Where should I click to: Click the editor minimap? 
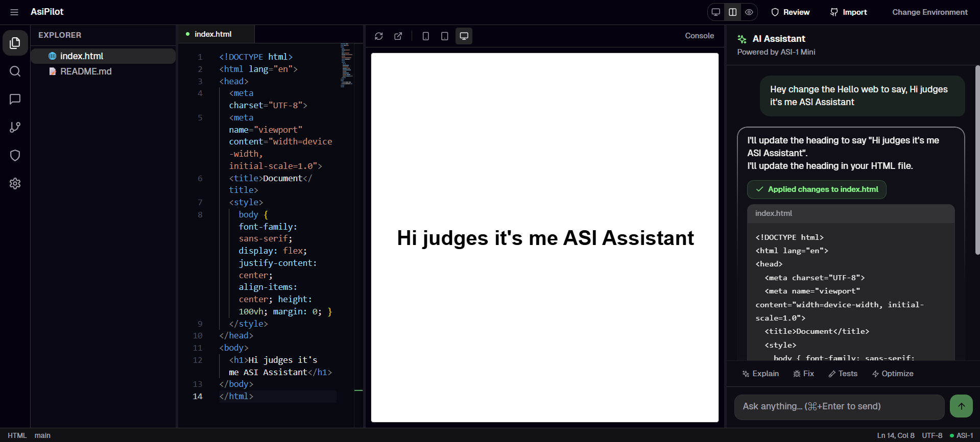point(347,65)
